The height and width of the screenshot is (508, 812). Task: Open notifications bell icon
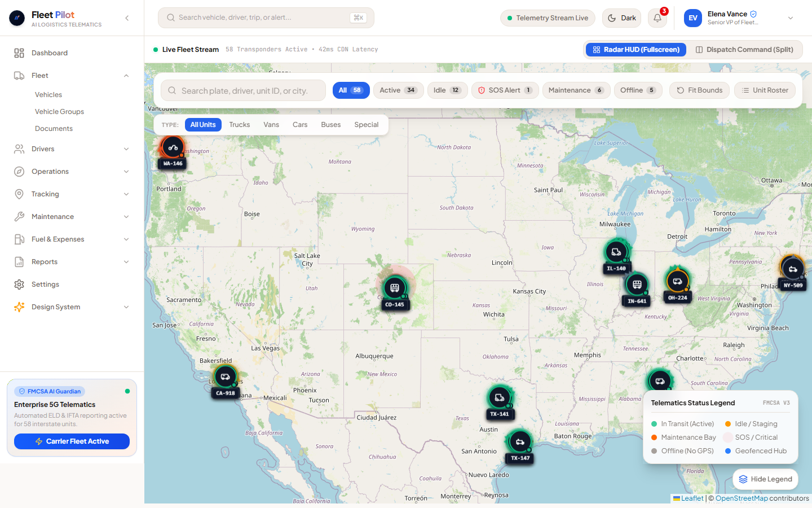pyautogui.click(x=657, y=18)
